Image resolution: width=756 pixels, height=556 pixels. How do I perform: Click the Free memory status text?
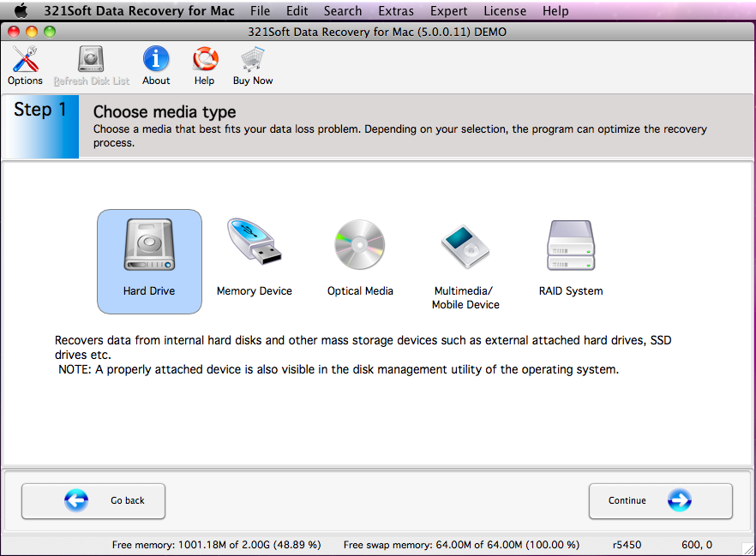tap(217, 545)
